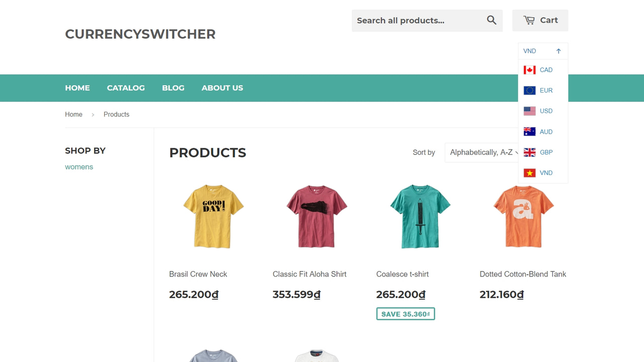
Task: Choose the US flag for USD currency
Action: (x=530, y=111)
